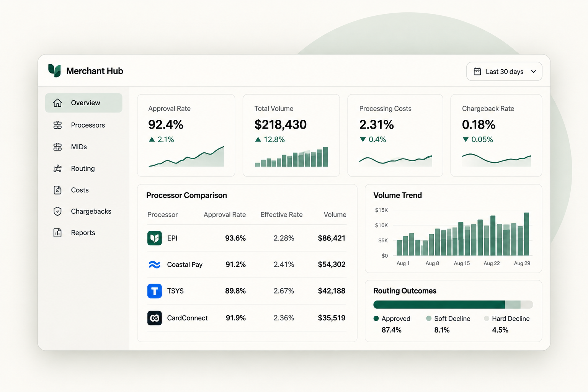Click the Processors sidebar icon

57,125
